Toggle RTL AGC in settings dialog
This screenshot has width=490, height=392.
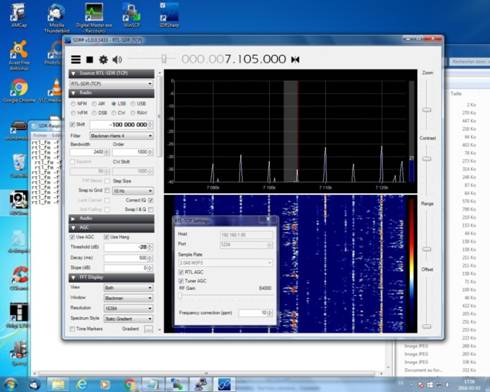[181, 272]
